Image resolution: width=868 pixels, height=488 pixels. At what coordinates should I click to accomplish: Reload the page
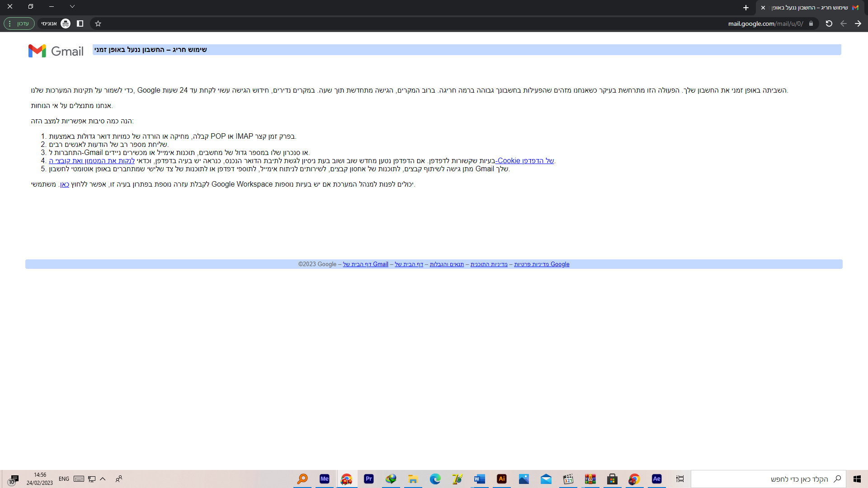pos(829,23)
